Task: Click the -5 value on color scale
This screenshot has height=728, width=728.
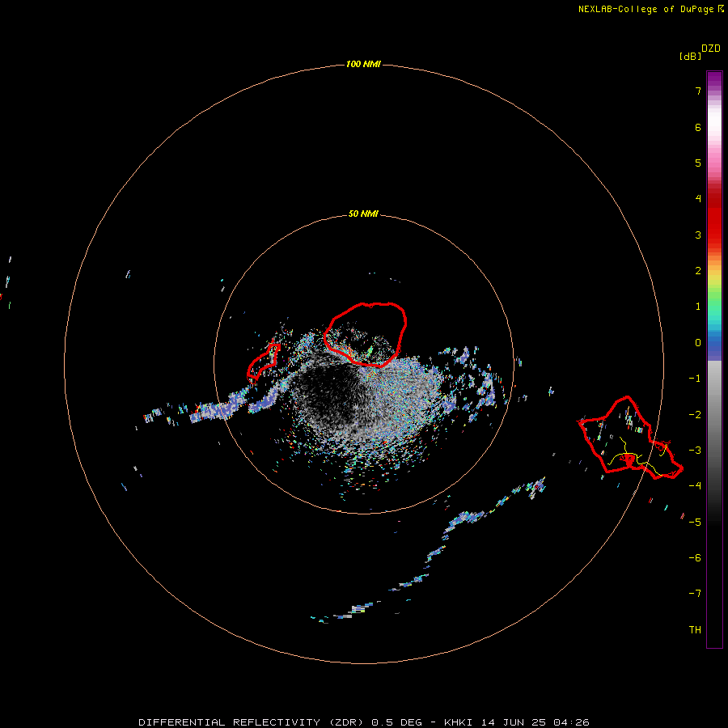Action: pos(695,523)
